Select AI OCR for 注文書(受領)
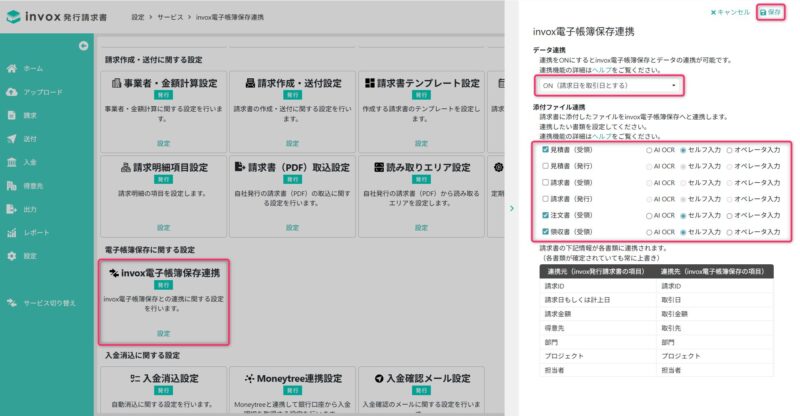The image size is (800, 416). tap(649, 215)
